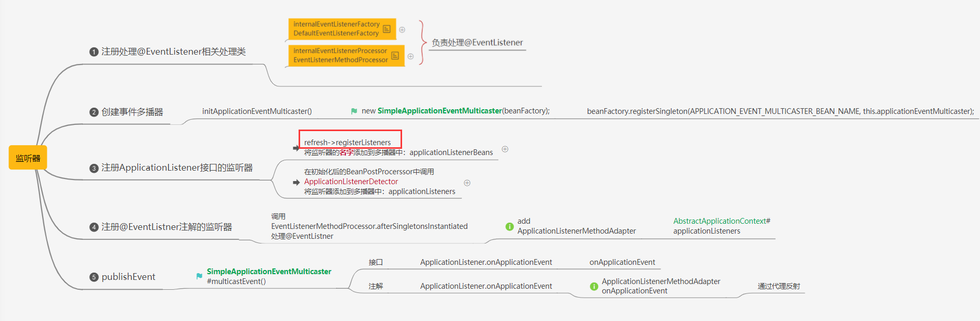Expand the applicationListeners node plus circle
The image size is (980, 321).
tap(467, 183)
